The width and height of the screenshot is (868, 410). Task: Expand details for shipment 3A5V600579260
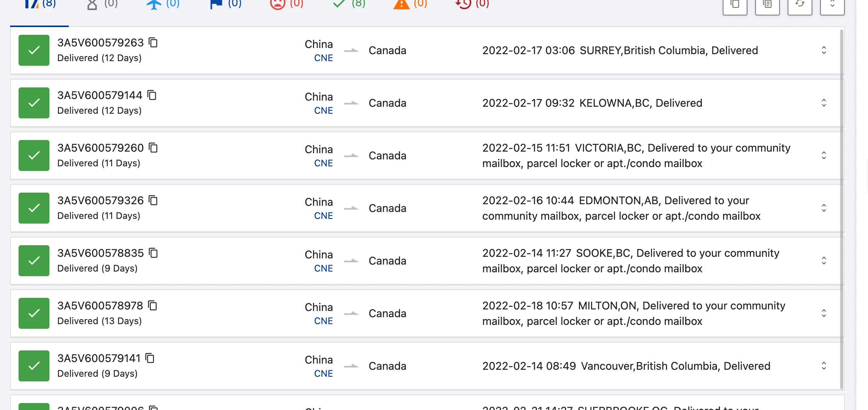click(x=824, y=155)
